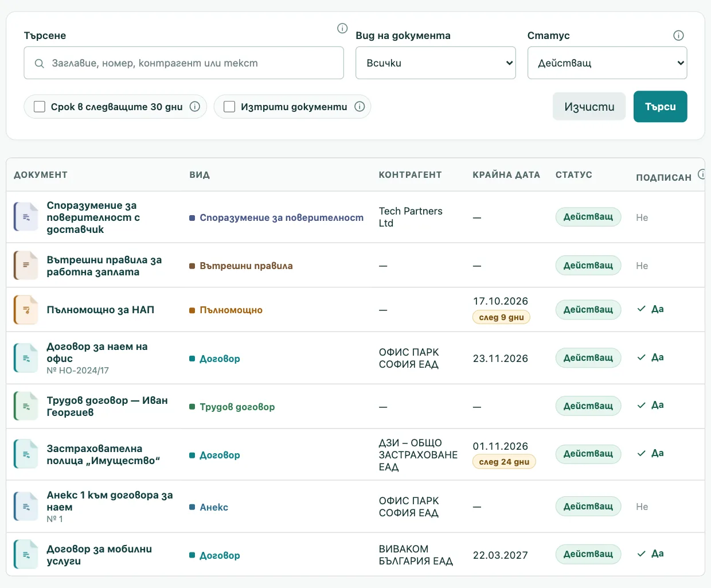The height and width of the screenshot is (588, 711).
Task: Click signed checkmark in Трудов договор row
Action: (x=642, y=405)
